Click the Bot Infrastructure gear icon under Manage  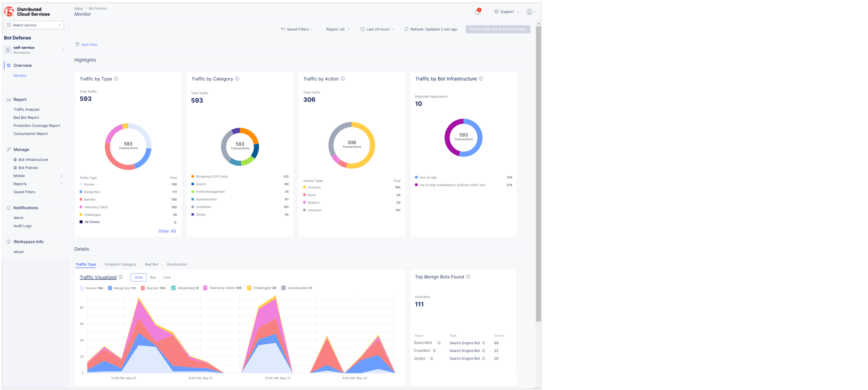(x=15, y=159)
